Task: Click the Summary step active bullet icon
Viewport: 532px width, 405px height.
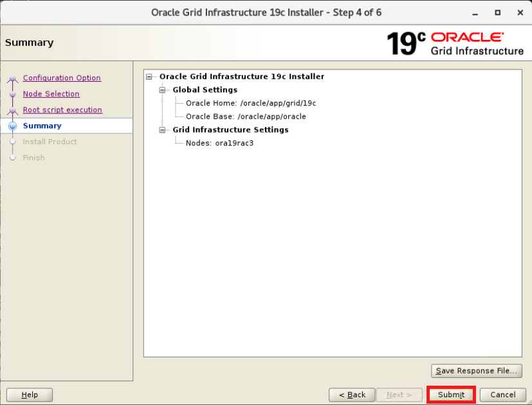Action: [x=13, y=126]
